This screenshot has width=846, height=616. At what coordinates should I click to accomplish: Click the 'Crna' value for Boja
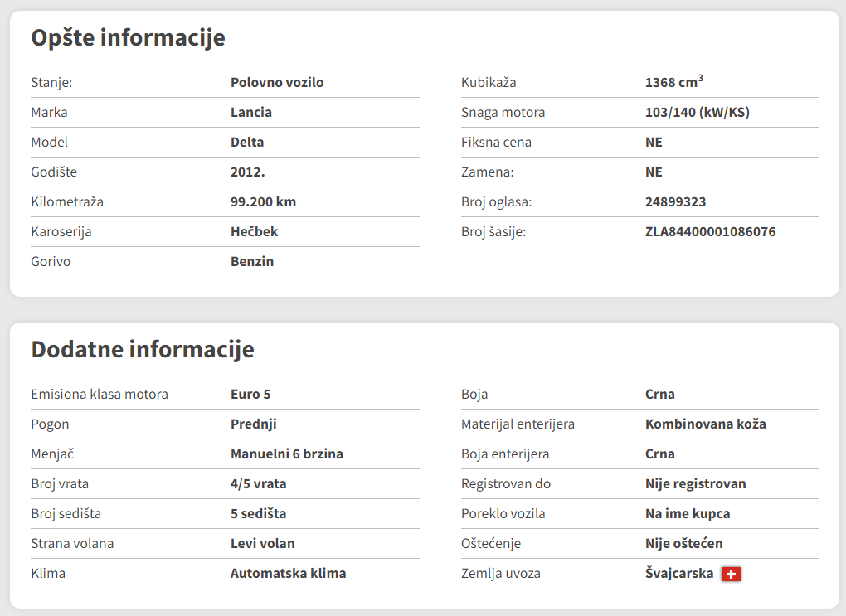point(660,395)
